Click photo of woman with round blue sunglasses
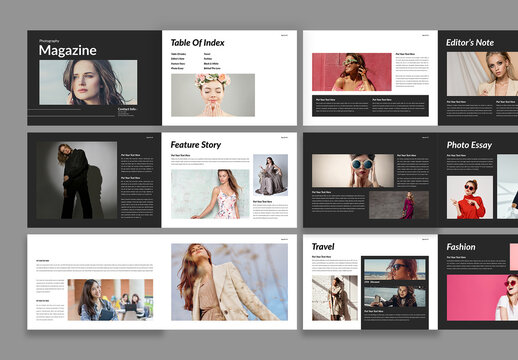This screenshot has width=518, height=360. [x=353, y=170]
